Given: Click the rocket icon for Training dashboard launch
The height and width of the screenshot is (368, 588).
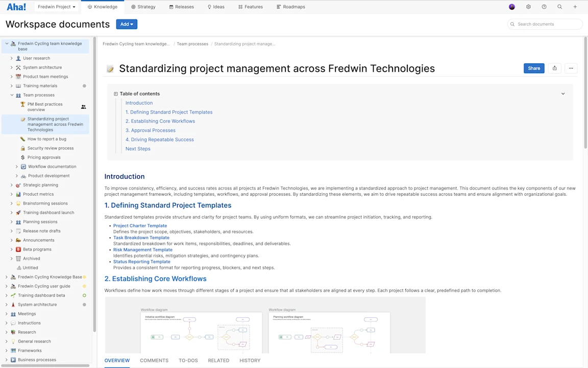Looking at the screenshot, I should 18,213.
